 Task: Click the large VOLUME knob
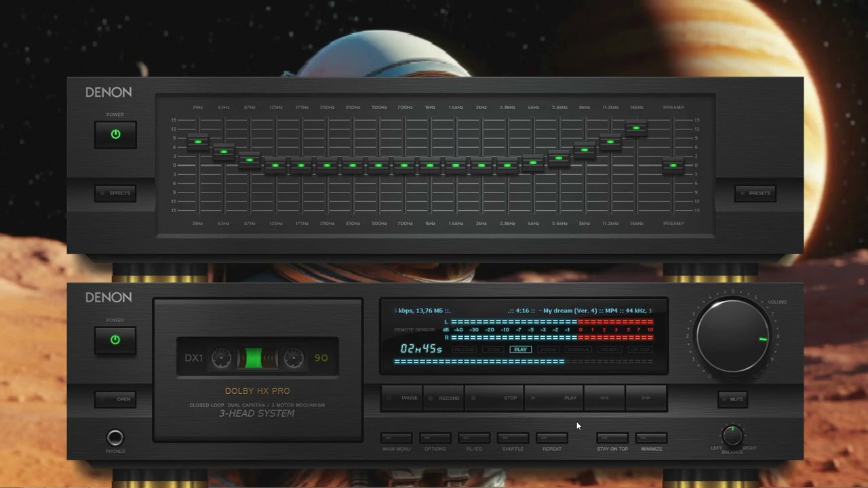pos(732,336)
